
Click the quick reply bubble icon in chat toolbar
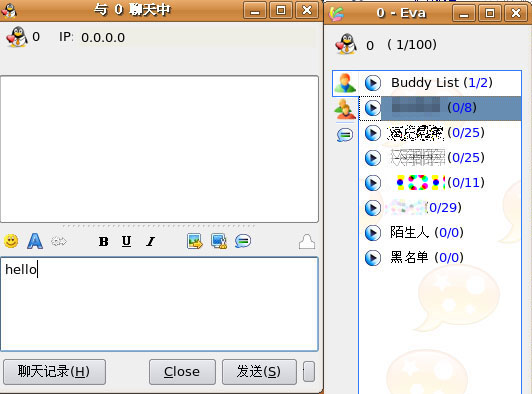click(243, 241)
